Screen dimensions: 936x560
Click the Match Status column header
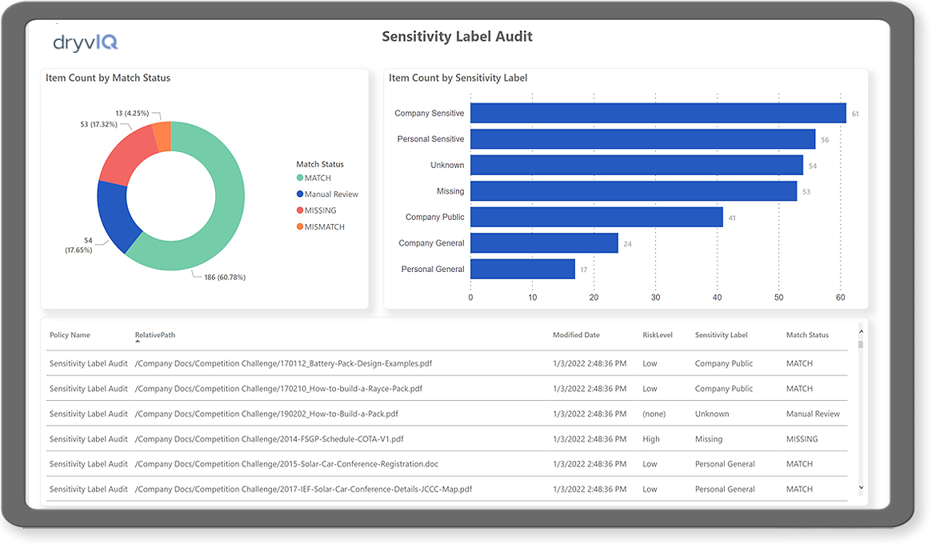(807, 335)
